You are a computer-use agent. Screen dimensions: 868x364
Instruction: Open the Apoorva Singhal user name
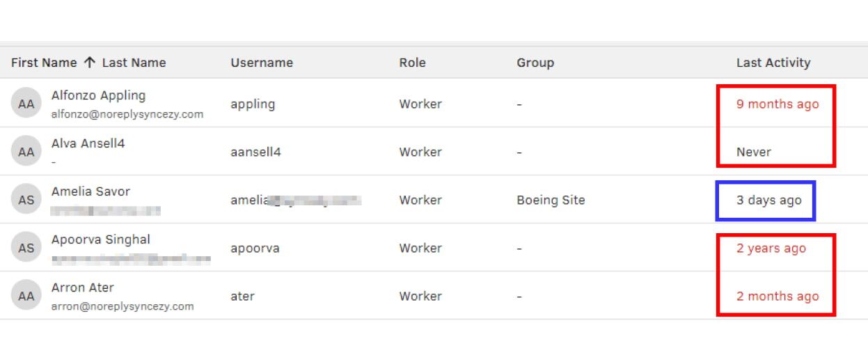tap(100, 239)
